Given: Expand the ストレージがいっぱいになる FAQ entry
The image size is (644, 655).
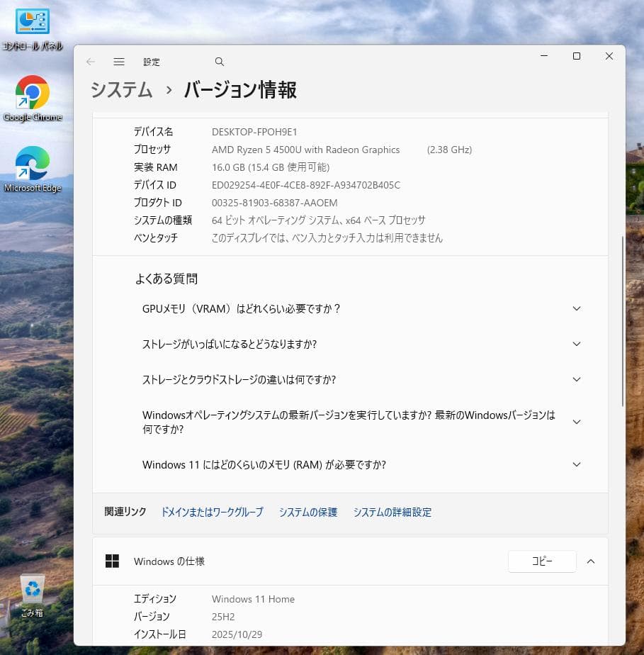Looking at the screenshot, I should [x=576, y=344].
